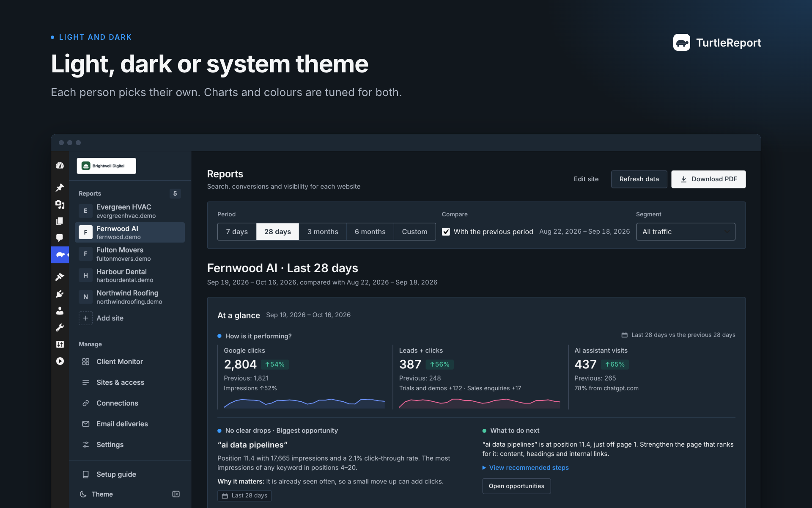This screenshot has height=508, width=812.
Task: Open the Fulton Movers report
Action: pos(130,254)
